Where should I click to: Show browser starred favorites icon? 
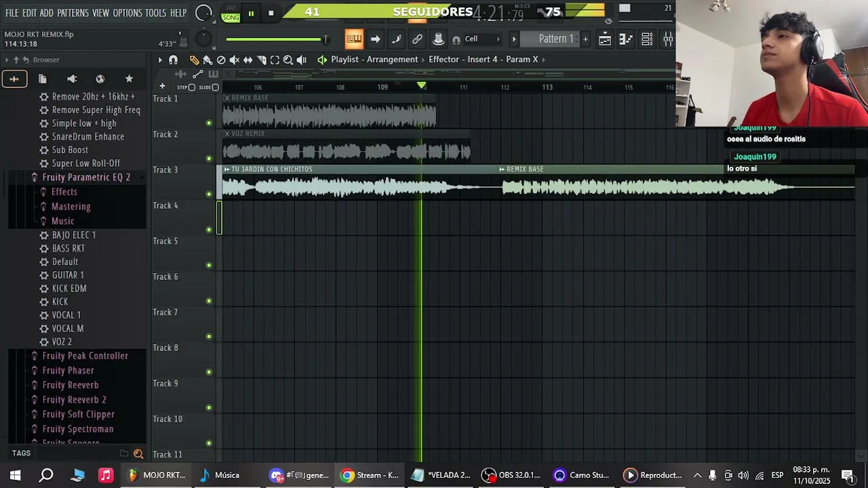[x=129, y=79]
